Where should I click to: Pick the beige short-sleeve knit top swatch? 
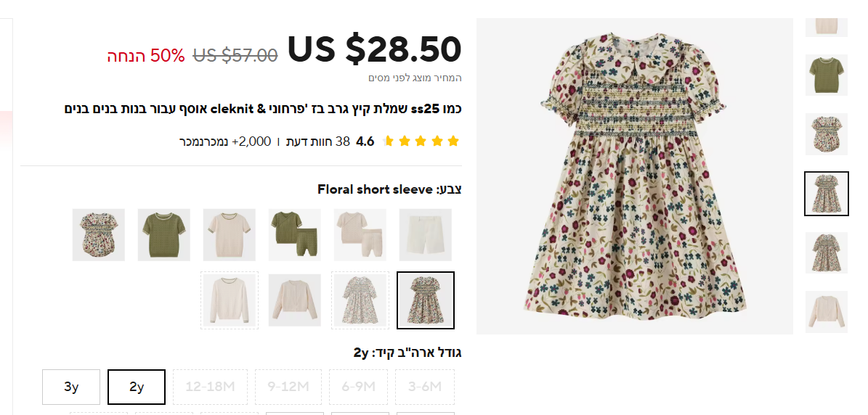230,235
